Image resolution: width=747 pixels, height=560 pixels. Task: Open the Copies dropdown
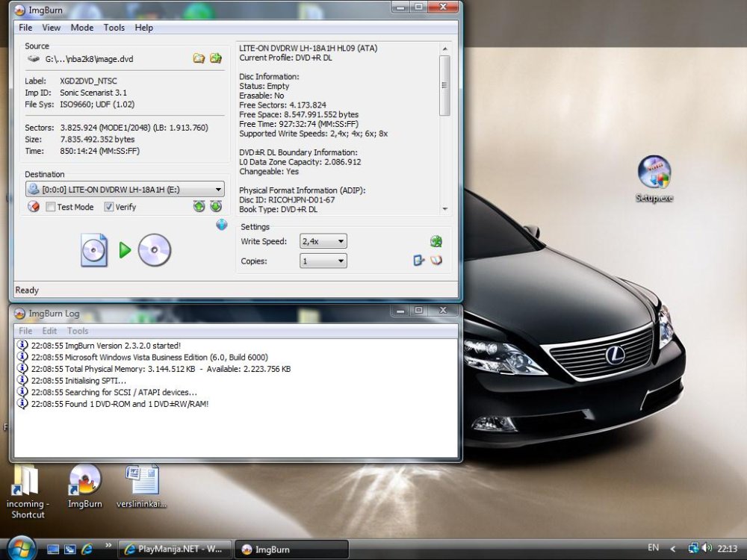point(323,261)
